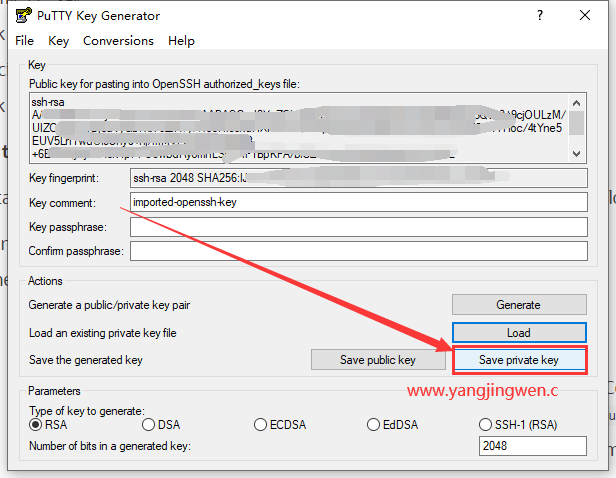The image size is (616, 478).
Task: Click the Confirm passphrase field
Action: coord(359,251)
